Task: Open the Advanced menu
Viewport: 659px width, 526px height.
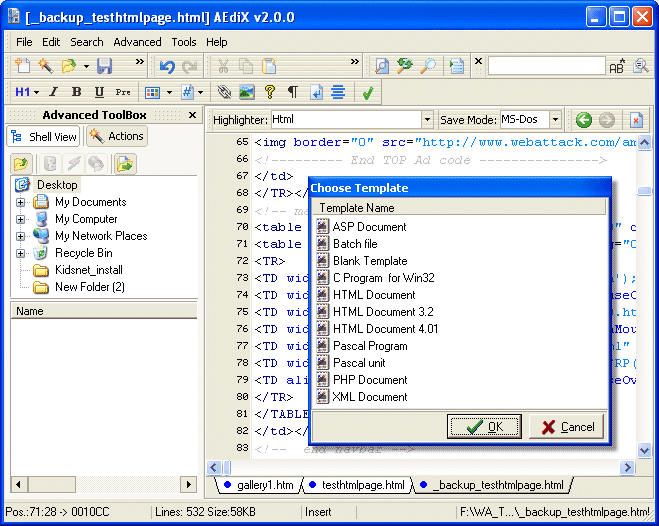Action: pyautogui.click(x=137, y=42)
